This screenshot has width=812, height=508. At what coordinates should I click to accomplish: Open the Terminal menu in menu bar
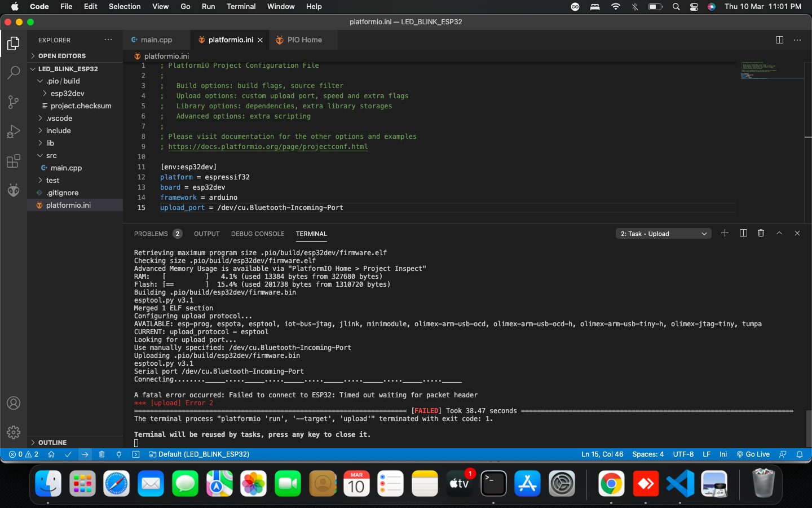point(241,7)
